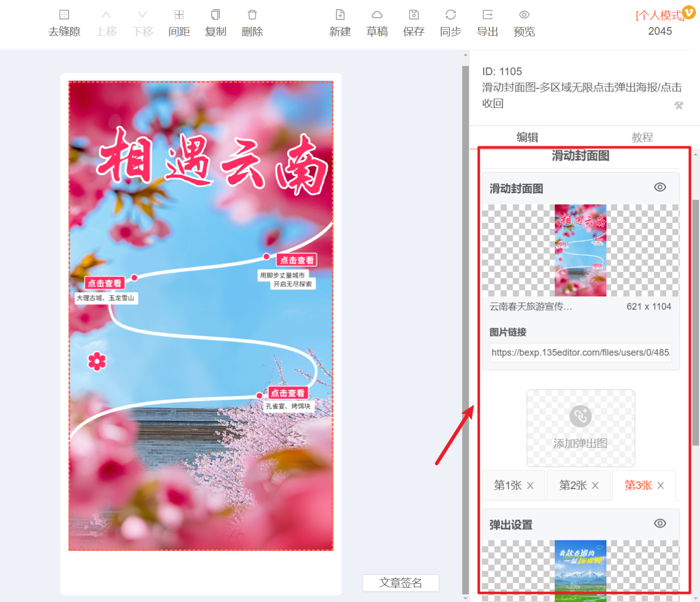Click the 大理古城、玉龙雪山 label on poster

tap(106, 298)
